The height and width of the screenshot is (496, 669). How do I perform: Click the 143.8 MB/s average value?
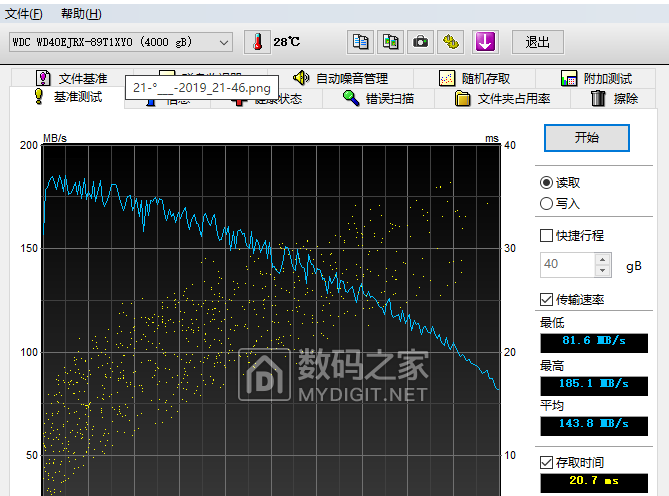pyautogui.click(x=594, y=426)
